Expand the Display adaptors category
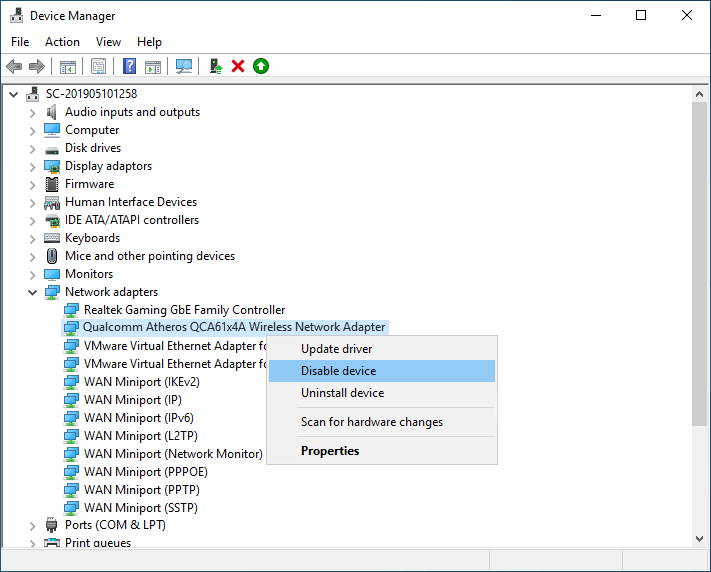Viewport: 711px width, 572px height. [x=33, y=167]
